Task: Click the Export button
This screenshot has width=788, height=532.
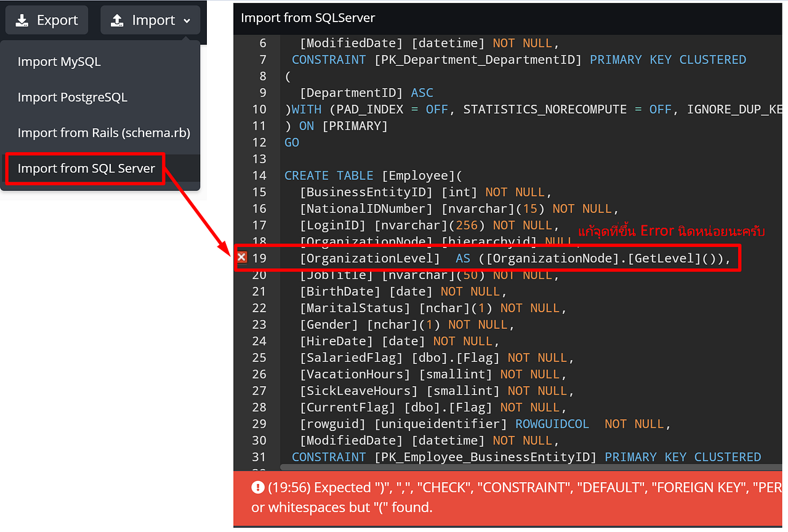Action: click(46, 20)
